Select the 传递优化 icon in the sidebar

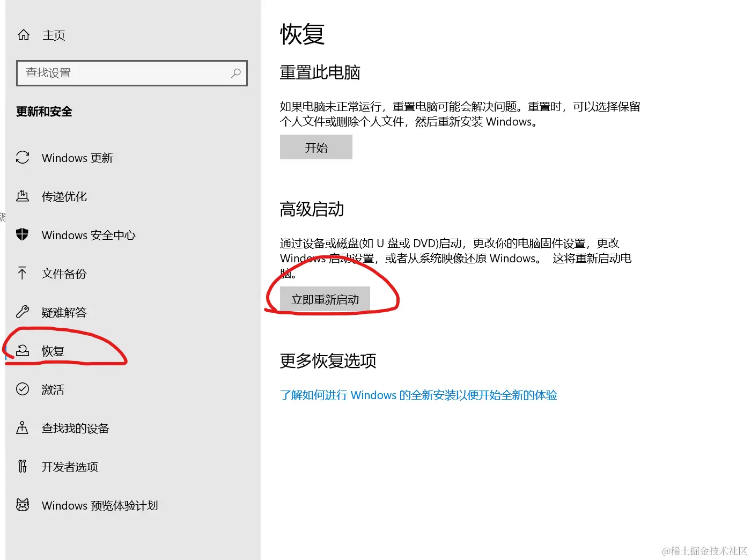22,196
